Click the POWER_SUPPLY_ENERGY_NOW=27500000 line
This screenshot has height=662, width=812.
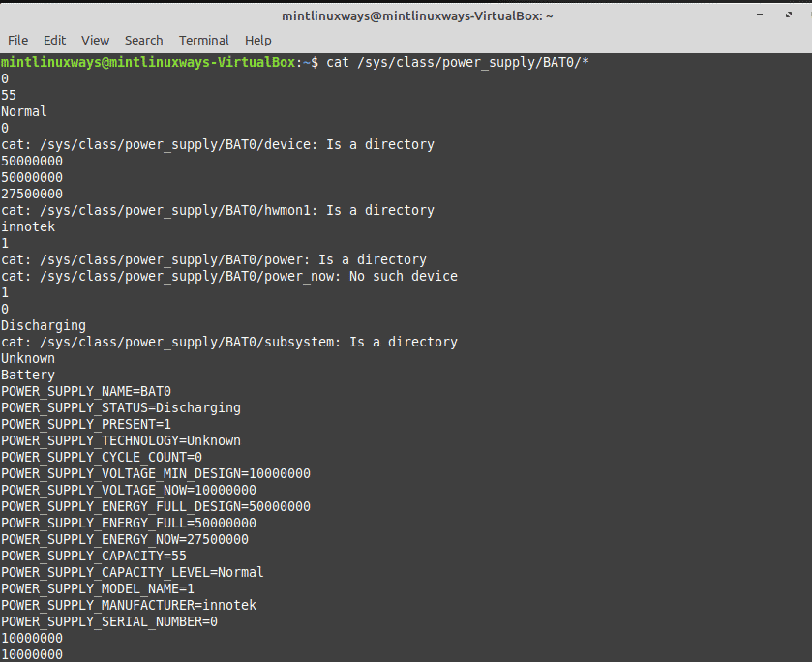[125, 540]
